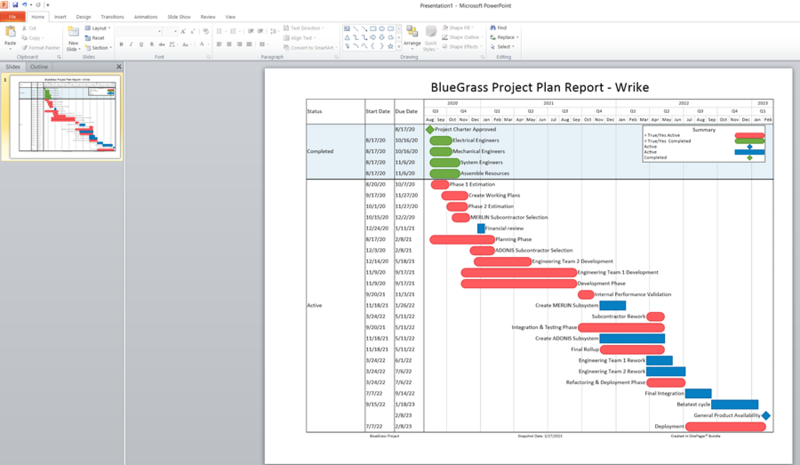Click the Redo icon in the title bar

(x=38, y=5)
